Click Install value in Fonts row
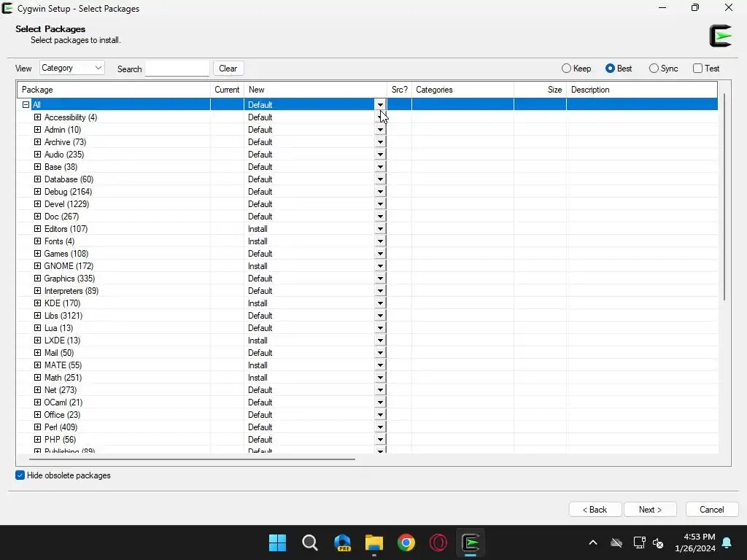747x560 pixels. pyautogui.click(x=258, y=241)
